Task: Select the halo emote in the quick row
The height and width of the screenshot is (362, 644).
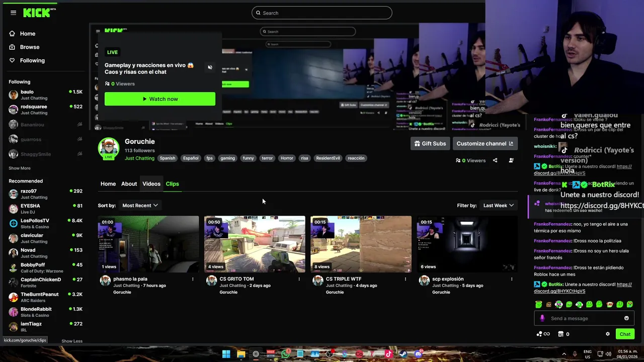Action: click(x=539, y=304)
